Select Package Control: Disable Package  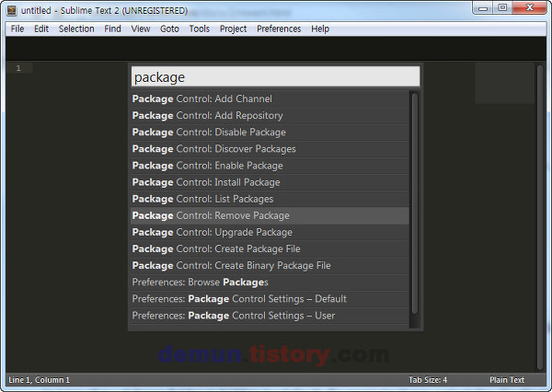click(270, 133)
